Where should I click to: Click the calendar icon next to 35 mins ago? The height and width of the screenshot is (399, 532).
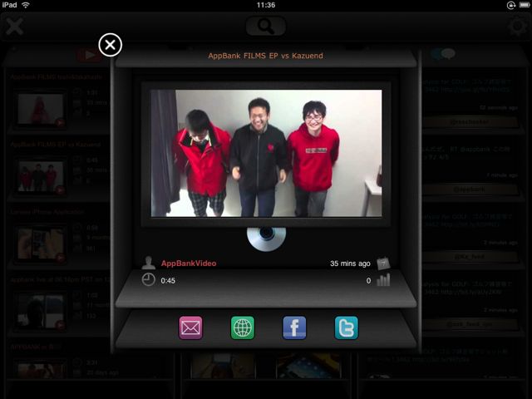[x=383, y=264]
